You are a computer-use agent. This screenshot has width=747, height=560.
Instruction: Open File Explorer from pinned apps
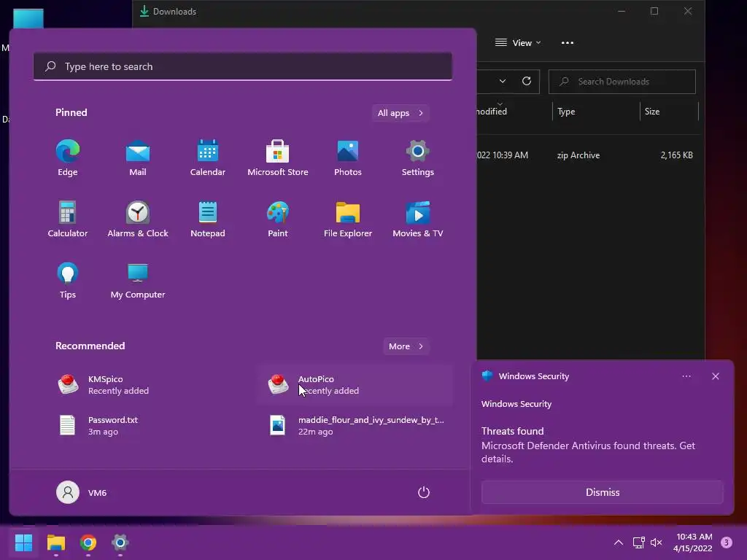tap(348, 219)
